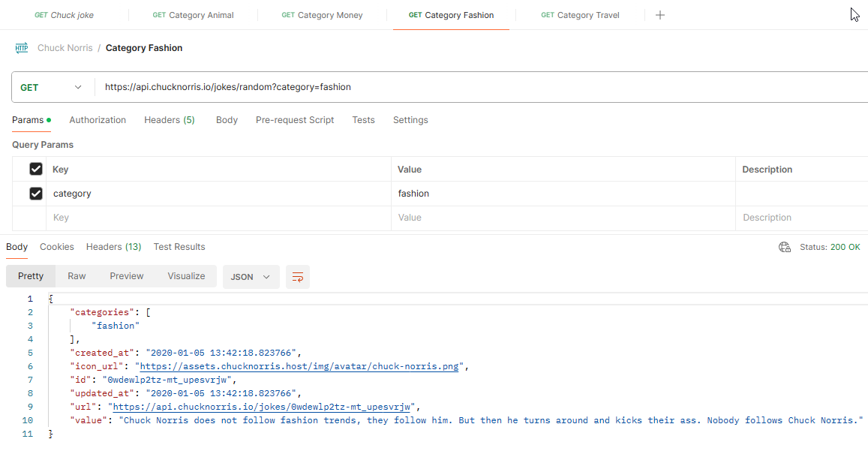The height and width of the screenshot is (451, 868).
Task: Click the empty Value placeholder cell
Action: [x=563, y=218]
